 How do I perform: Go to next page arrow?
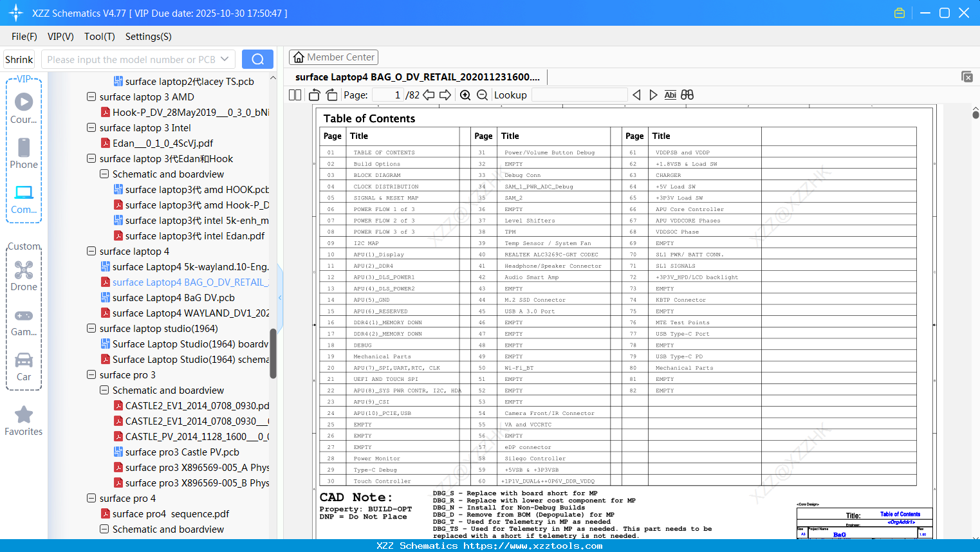(x=445, y=95)
